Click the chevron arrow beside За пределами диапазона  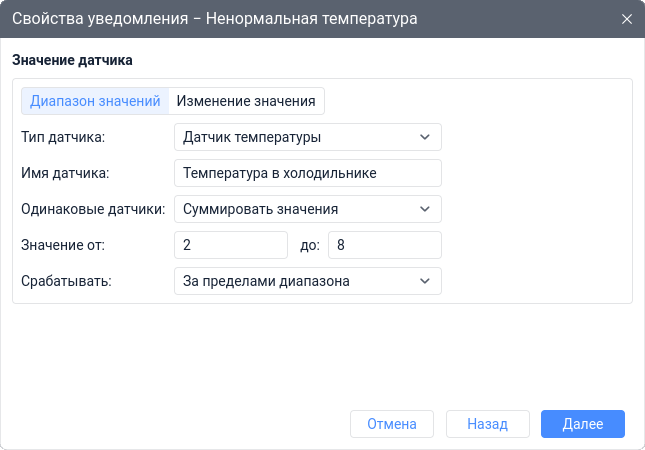[x=424, y=281]
